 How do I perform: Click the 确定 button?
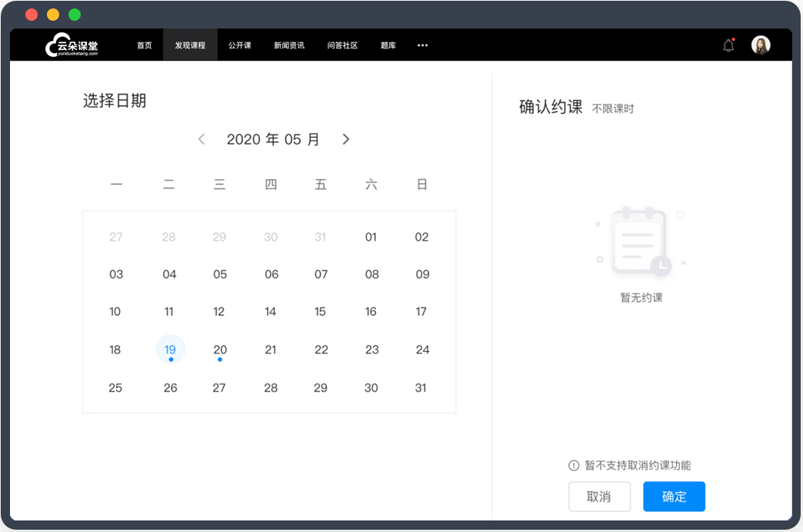pos(674,497)
